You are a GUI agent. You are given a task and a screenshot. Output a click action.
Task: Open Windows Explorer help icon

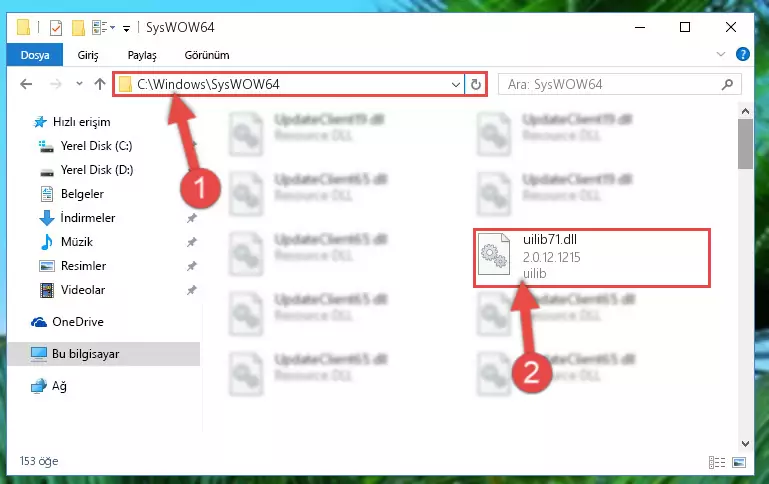pos(743,54)
